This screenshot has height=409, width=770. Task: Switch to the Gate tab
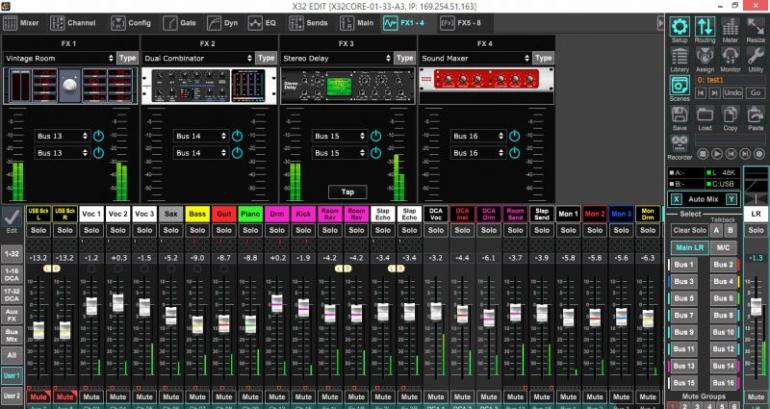(179, 23)
